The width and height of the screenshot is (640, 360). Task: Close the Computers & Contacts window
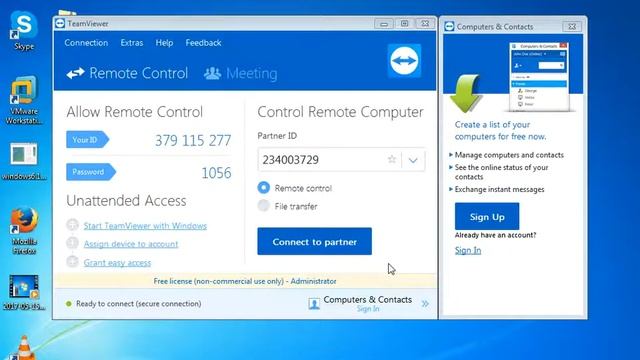(572, 27)
